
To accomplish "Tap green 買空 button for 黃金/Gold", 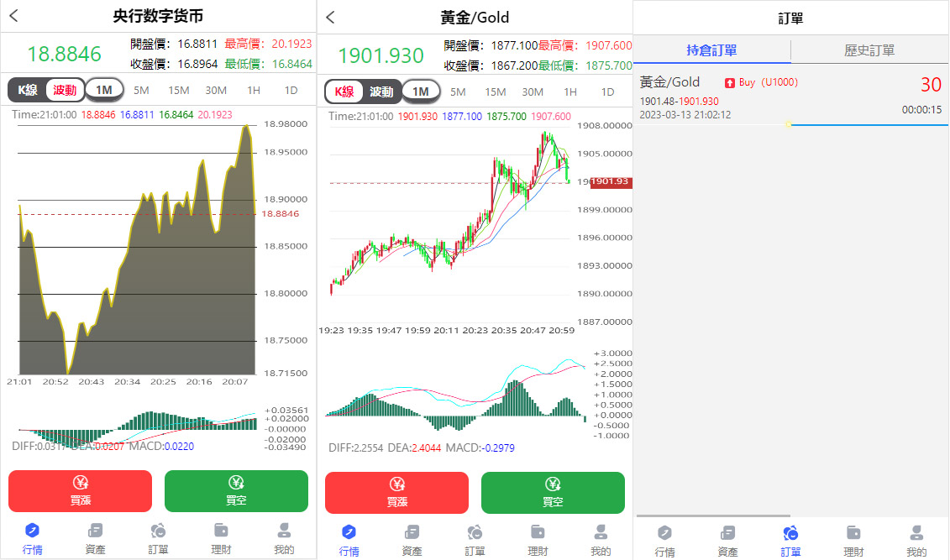I will pos(554,493).
